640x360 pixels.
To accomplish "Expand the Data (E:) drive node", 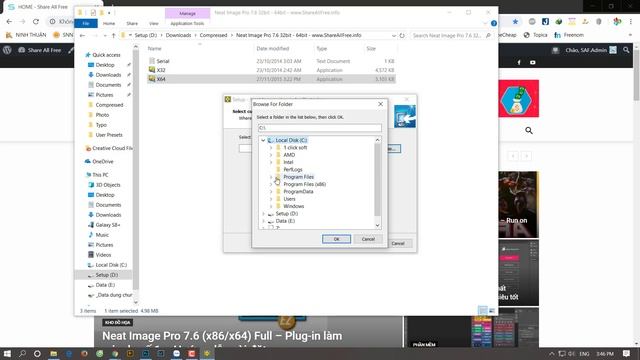I will point(263,221).
